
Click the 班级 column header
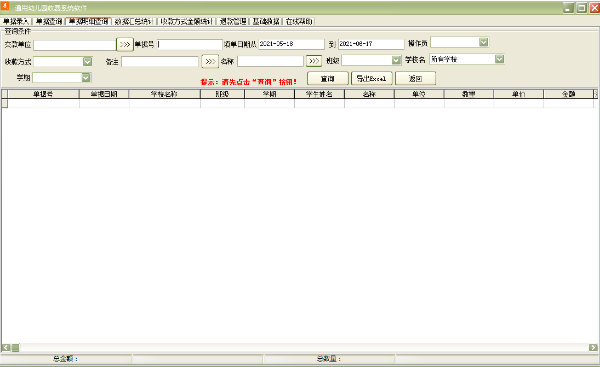tap(222, 94)
